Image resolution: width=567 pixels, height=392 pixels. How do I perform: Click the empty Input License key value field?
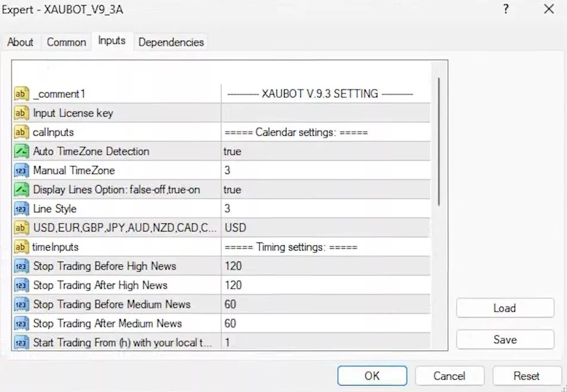click(x=325, y=113)
